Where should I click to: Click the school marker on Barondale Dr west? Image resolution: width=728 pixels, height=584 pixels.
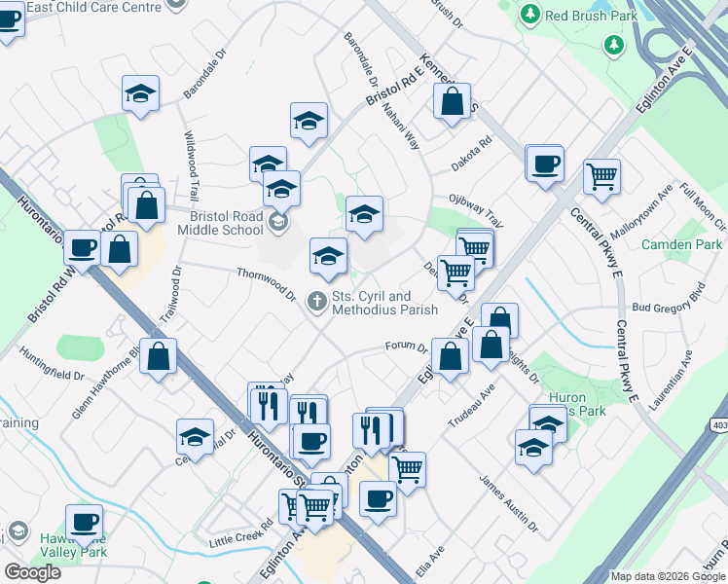(141, 96)
